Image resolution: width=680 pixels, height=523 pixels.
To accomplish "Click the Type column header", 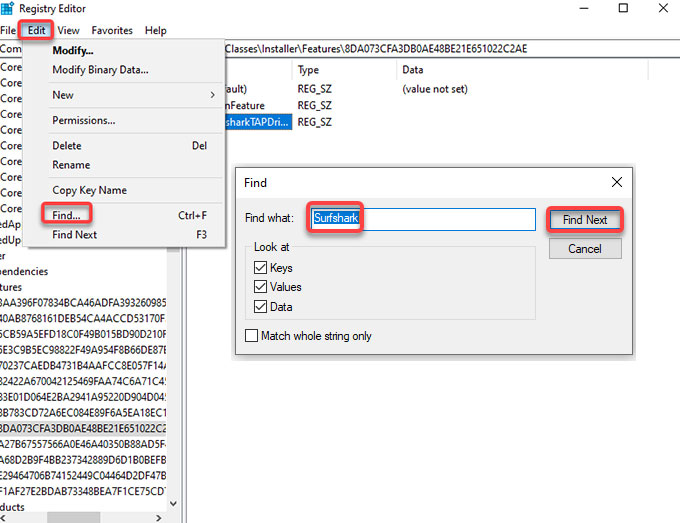I will pos(345,70).
